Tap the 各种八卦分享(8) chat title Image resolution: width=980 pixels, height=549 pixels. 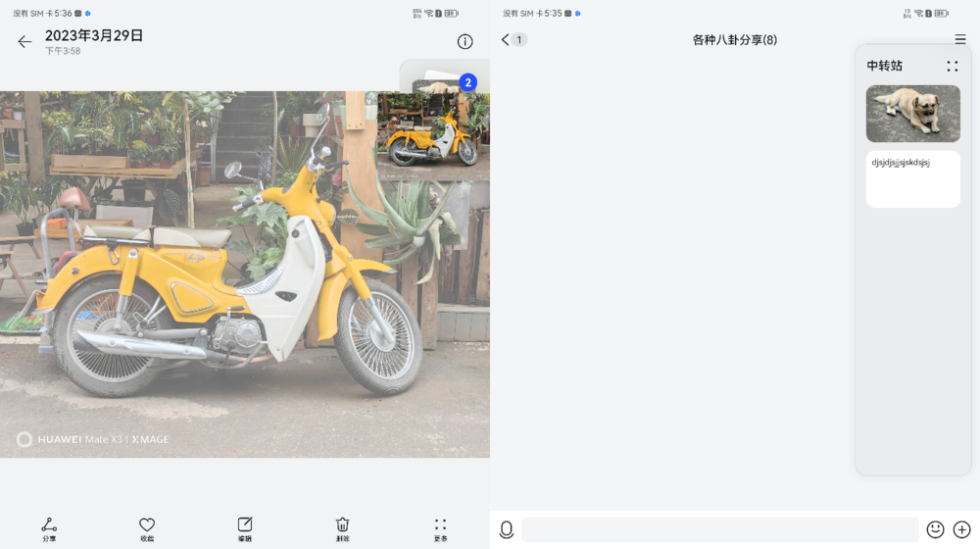coord(734,40)
